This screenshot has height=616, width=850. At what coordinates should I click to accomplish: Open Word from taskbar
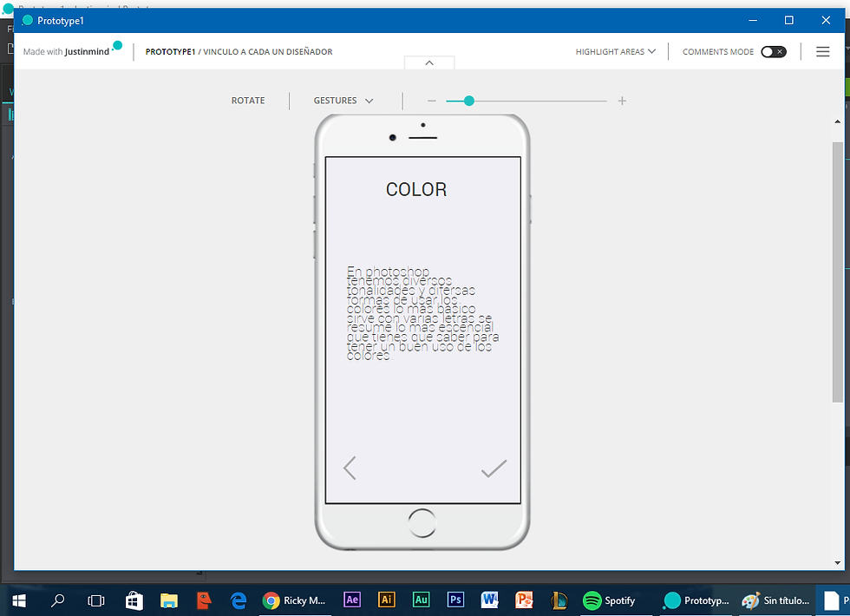[x=489, y=600]
